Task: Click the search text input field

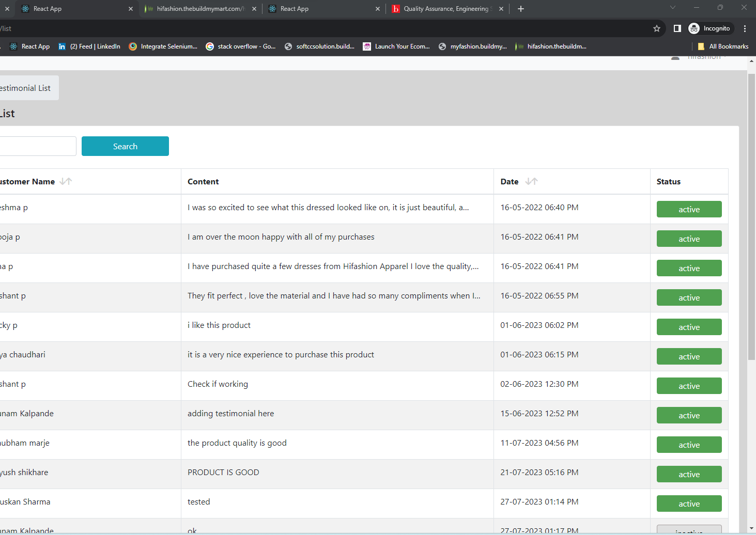Action: [38, 146]
